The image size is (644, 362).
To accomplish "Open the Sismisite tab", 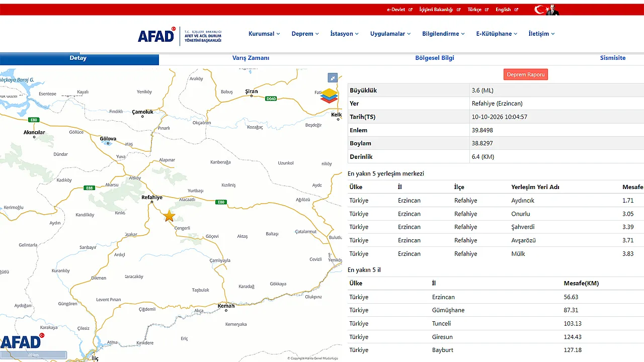I will 613,58.
